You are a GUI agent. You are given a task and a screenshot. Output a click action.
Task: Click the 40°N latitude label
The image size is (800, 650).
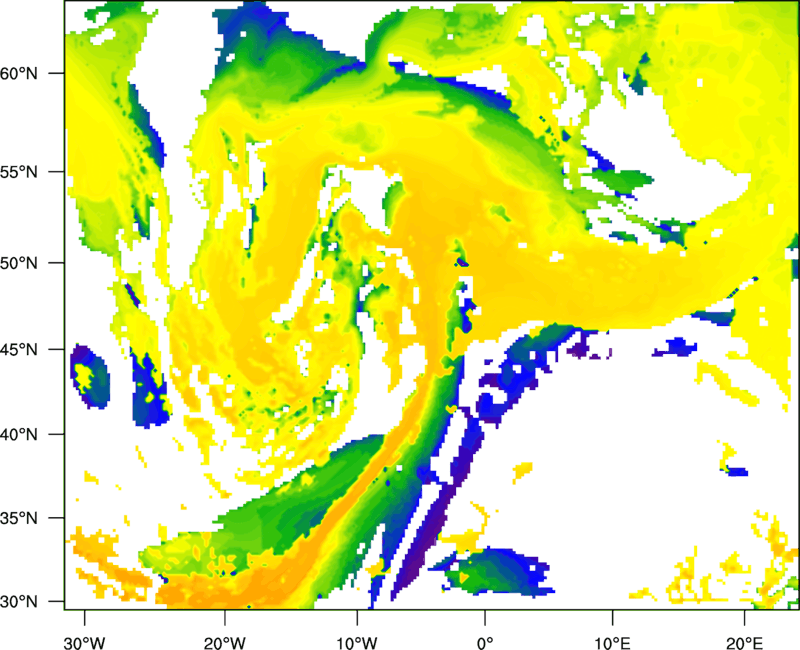click(19, 435)
